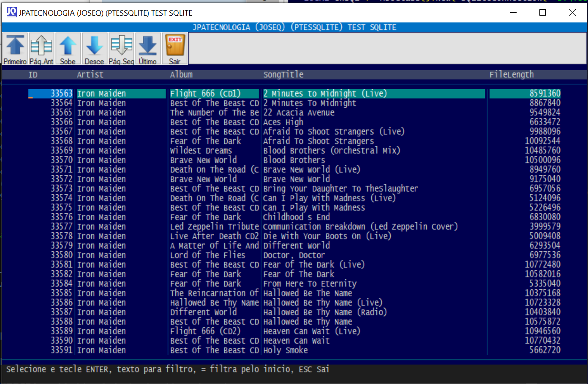This screenshot has width=588, height=384.
Task: Click file length 6633472
Action: [545, 122]
